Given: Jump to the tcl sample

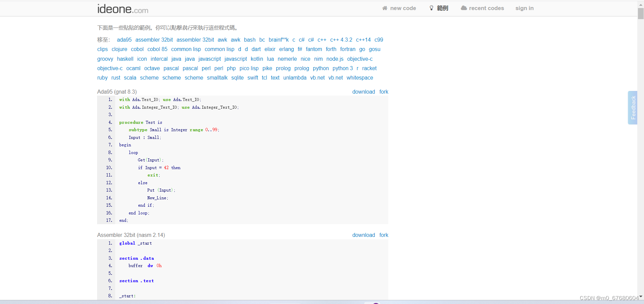Looking at the screenshot, I should (x=264, y=78).
